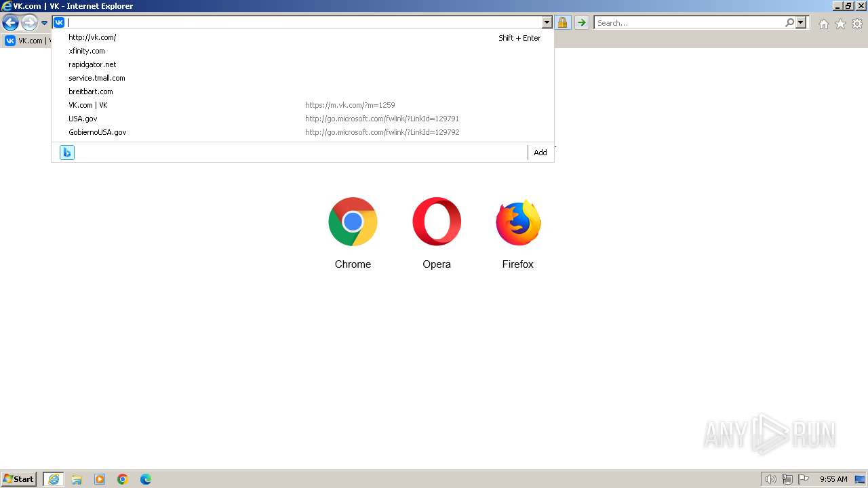868x488 pixels.
Task: Choose the service.tmall.com suggestion
Action: click(302, 78)
